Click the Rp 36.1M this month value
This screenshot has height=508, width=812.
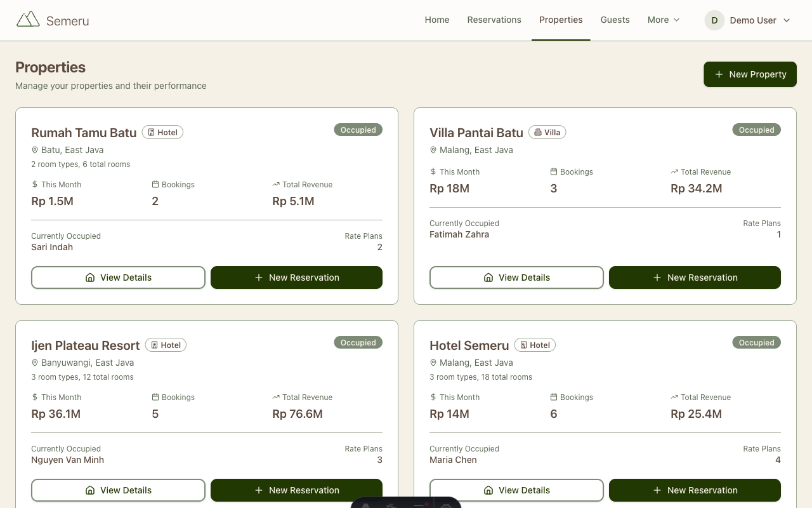pyautogui.click(x=56, y=414)
